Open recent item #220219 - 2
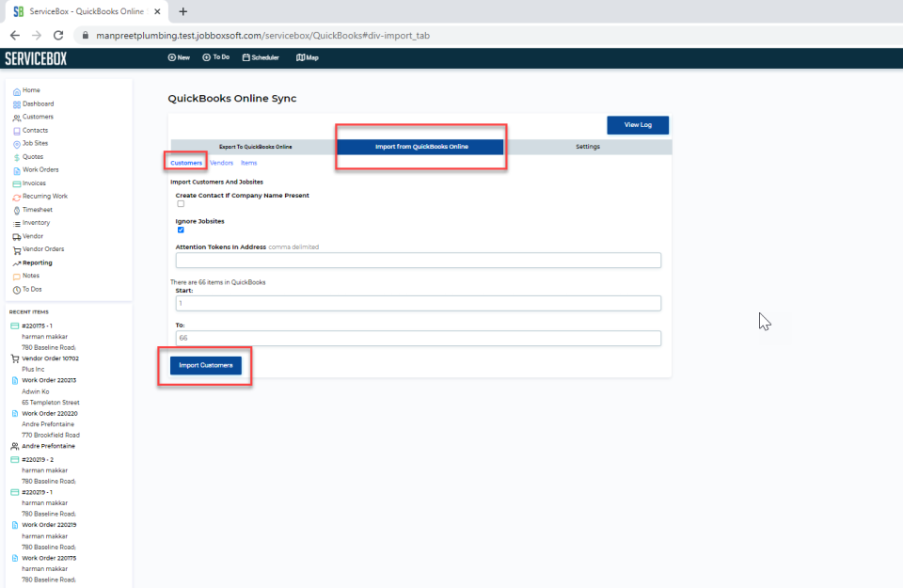The image size is (903, 588). click(38, 459)
